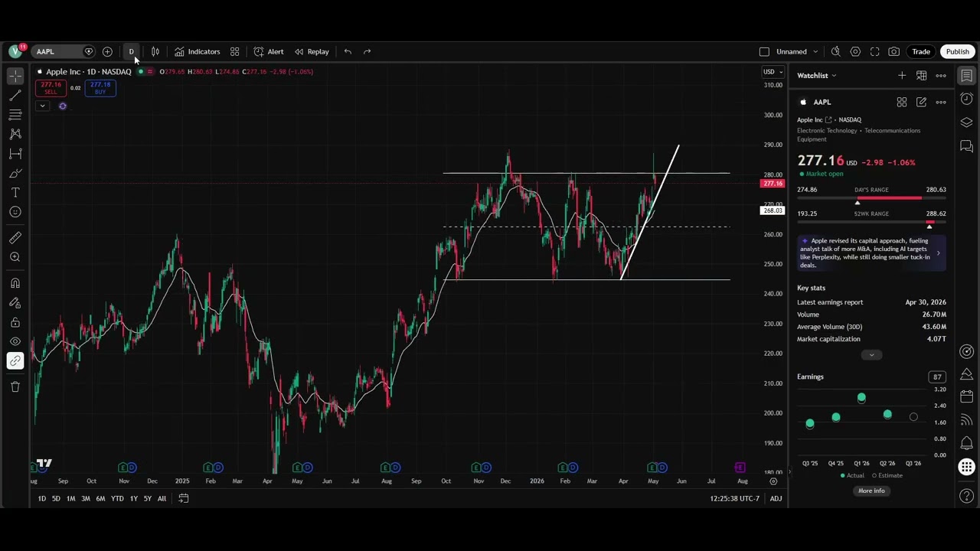Expand the Watchlist name dropdown
The width and height of the screenshot is (980, 551).
point(816,75)
